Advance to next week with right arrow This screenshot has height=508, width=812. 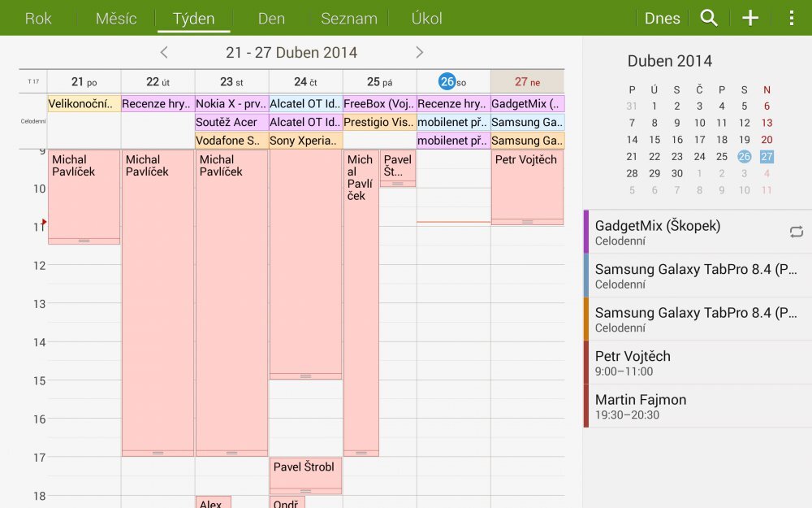(420, 52)
